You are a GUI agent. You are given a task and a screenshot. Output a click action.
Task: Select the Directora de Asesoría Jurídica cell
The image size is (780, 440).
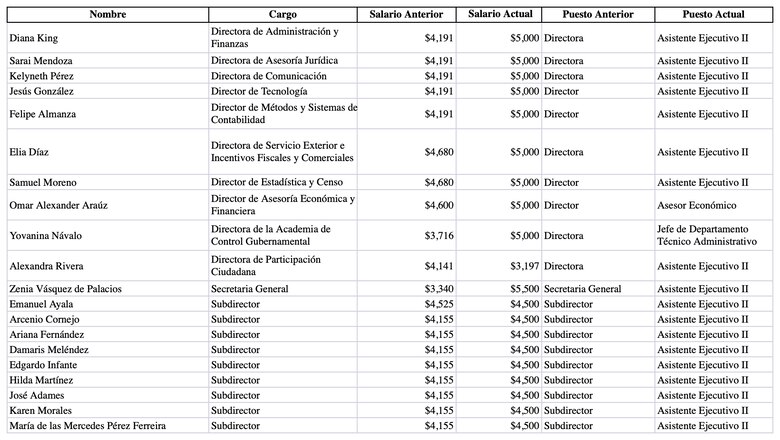coord(274,61)
